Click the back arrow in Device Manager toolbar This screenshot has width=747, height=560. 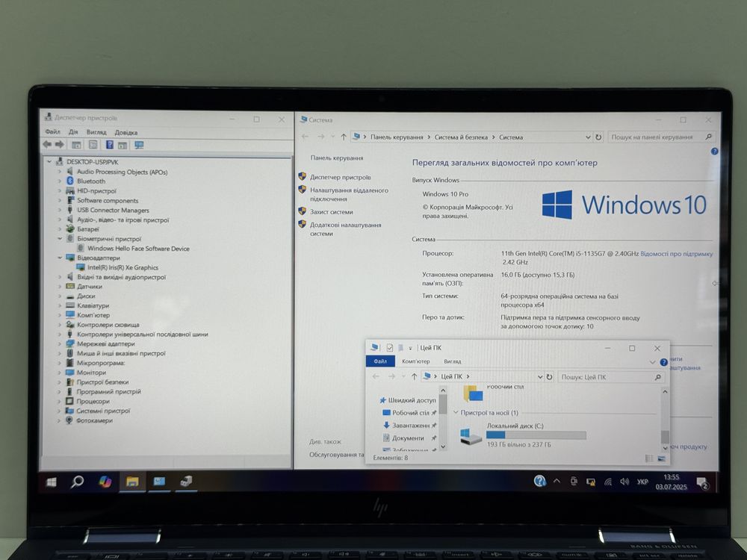(46, 145)
